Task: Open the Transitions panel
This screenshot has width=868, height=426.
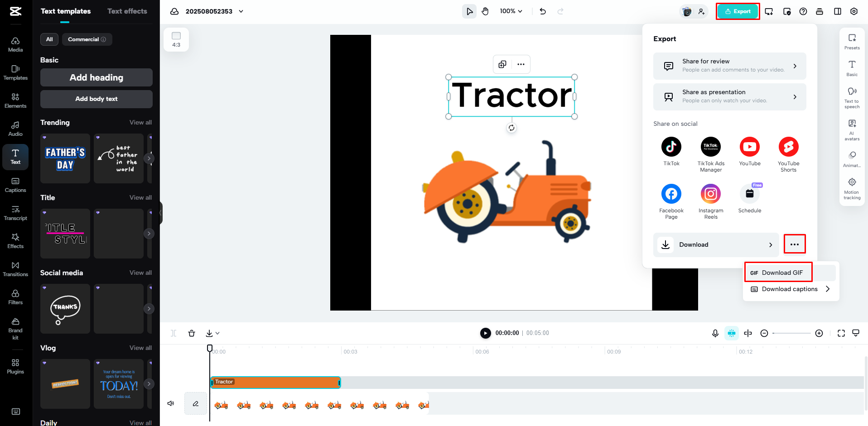Action: pyautogui.click(x=15, y=269)
